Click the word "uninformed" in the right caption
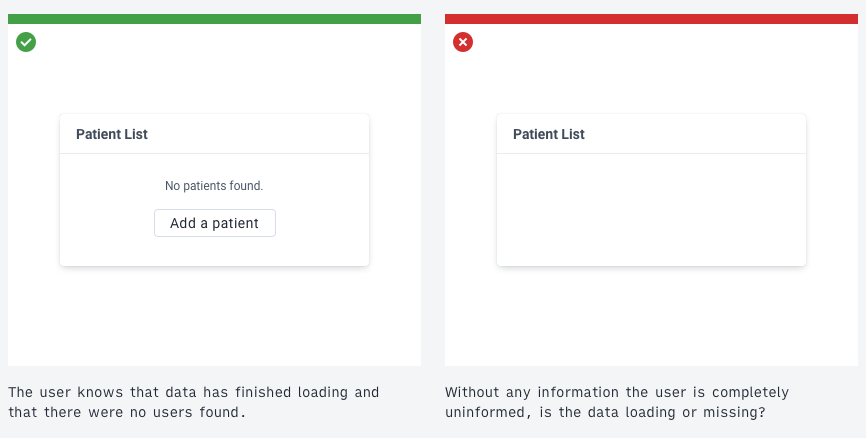This screenshot has height=438, width=866. click(487, 412)
